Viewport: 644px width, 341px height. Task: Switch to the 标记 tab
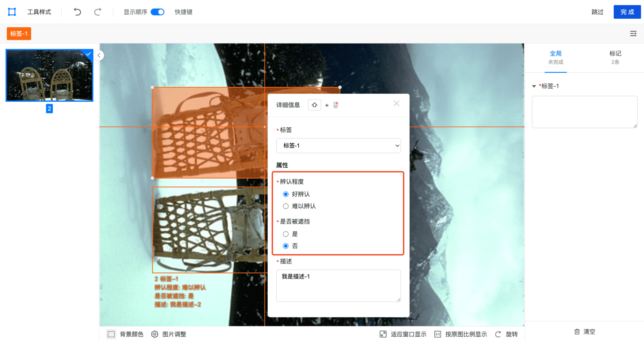[x=615, y=57]
